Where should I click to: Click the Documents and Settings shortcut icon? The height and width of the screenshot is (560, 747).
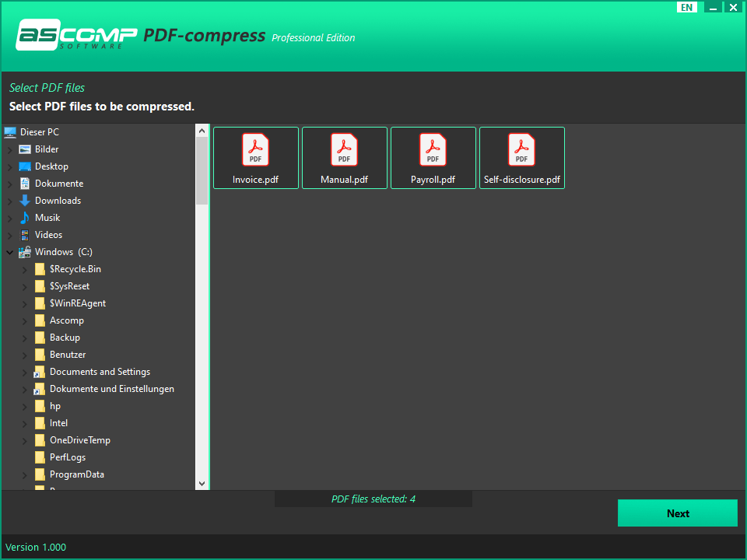pyautogui.click(x=40, y=373)
